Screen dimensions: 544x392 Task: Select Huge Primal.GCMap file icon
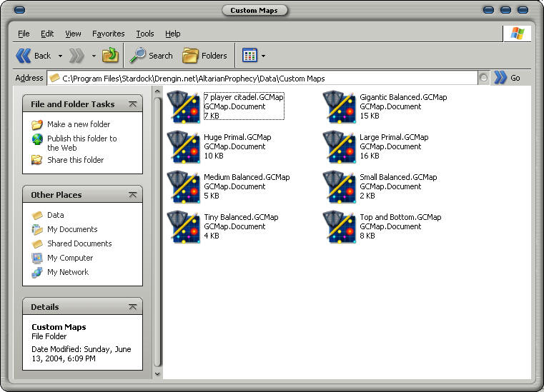click(184, 147)
